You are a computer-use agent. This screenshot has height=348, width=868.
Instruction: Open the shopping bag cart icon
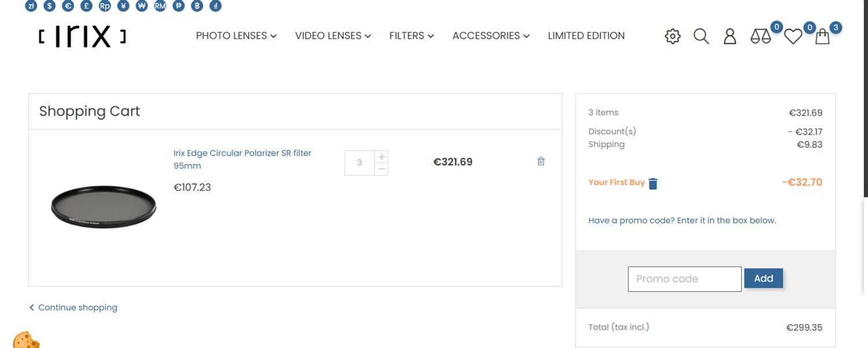pos(822,37)
